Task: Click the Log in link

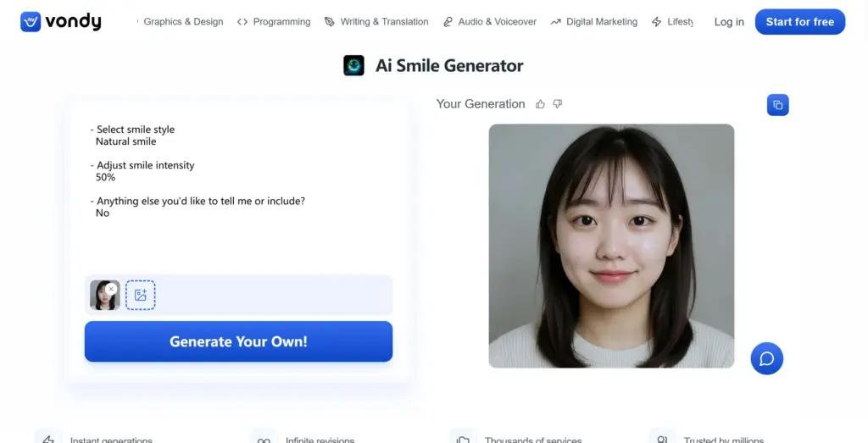Action: [x=729, y=21]
